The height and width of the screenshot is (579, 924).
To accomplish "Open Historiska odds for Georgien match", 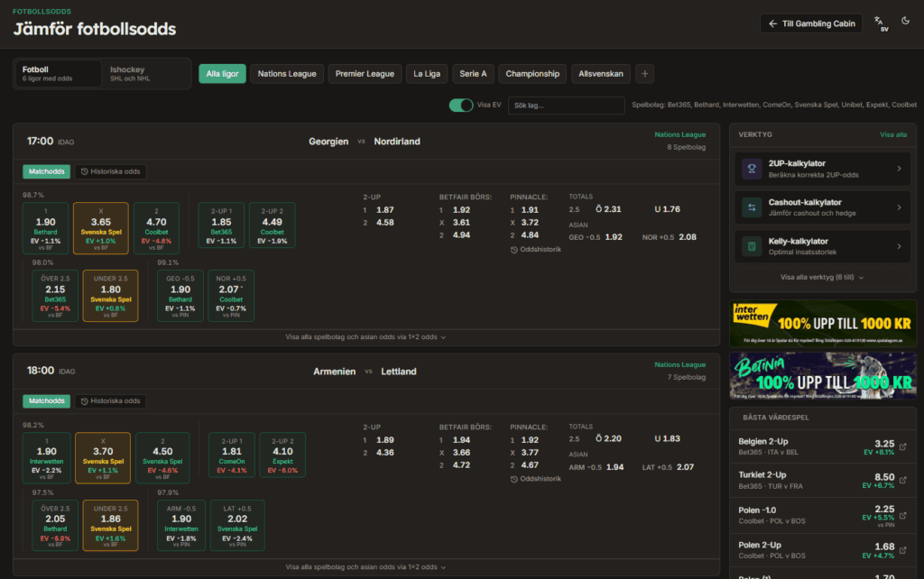I will [111, 171].
